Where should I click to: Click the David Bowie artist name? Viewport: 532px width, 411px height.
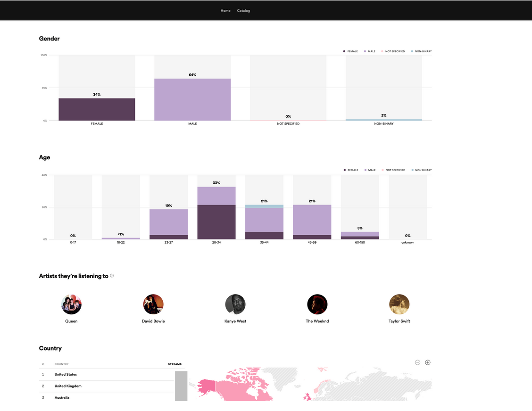point(153,321)
